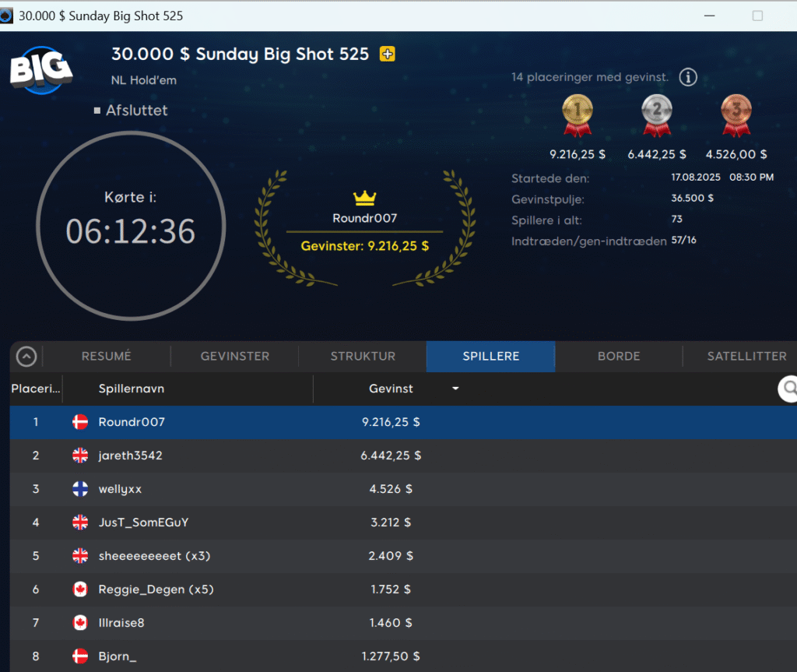Click the gold first place medal
The height and width of the screenshot is (672, 797).
pyautogui.click(x=577, y=113)
